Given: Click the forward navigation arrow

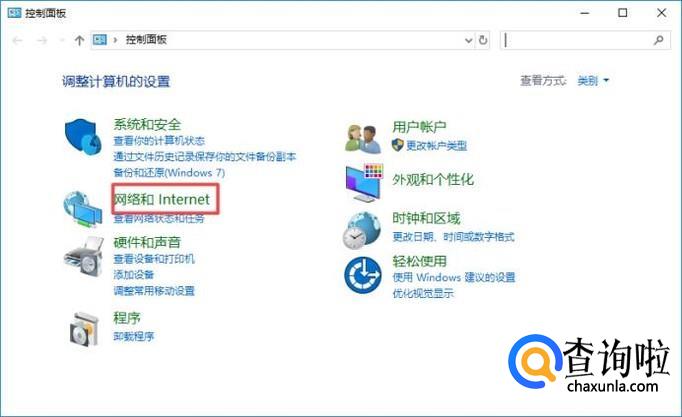Looking at the screenshot, I should tap(42, 40).
